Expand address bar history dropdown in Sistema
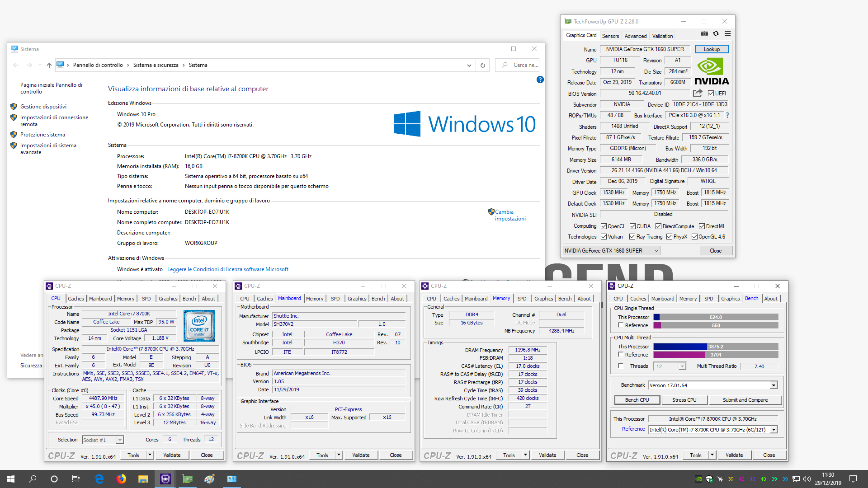 click(469, 65)
